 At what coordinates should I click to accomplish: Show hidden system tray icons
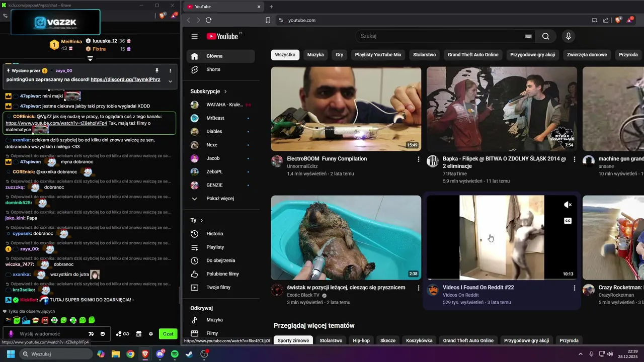click(x=581, y=354)
